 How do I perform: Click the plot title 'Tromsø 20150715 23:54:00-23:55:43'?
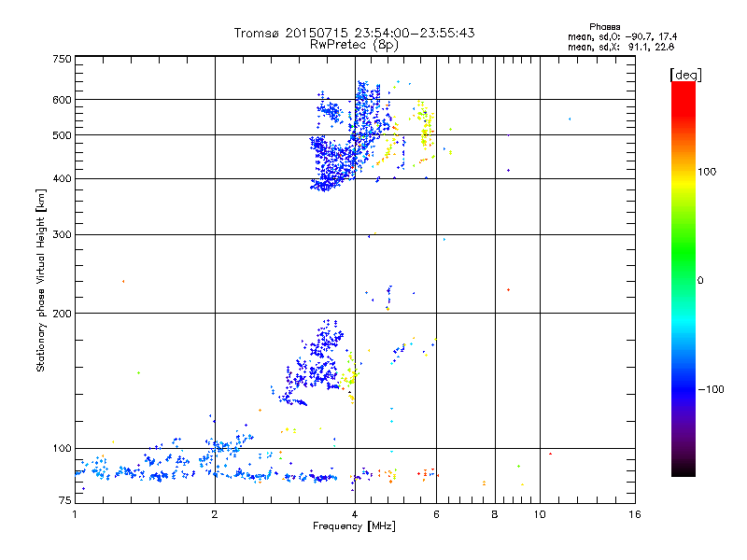pos(354,33)
